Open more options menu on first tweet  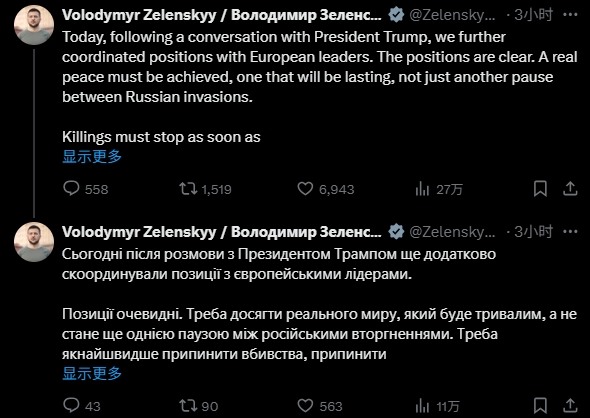coord(570,15)
